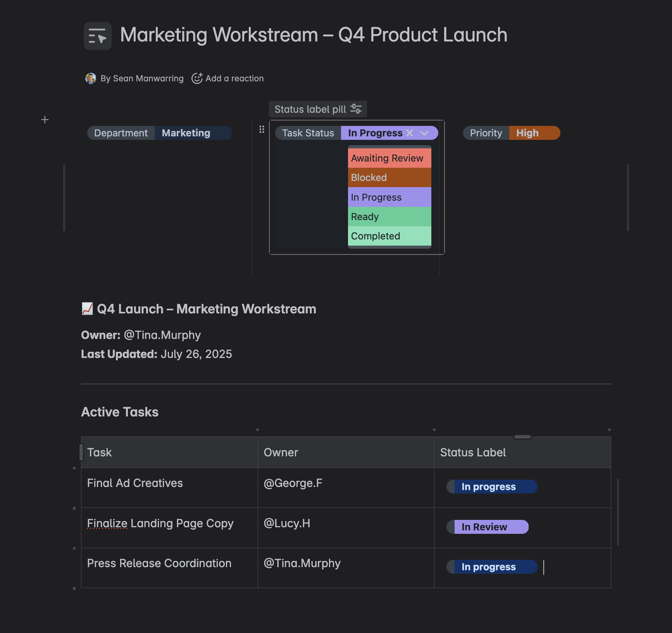This screenshot has width=672, height=633.
Task: Click the Final Ad Creatives row status pill
Action: (x=491, y=487)
